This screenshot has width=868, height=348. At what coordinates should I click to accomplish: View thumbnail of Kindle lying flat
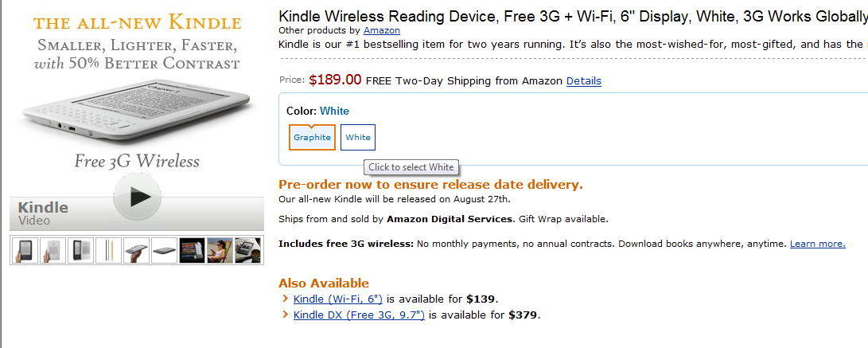164,250
